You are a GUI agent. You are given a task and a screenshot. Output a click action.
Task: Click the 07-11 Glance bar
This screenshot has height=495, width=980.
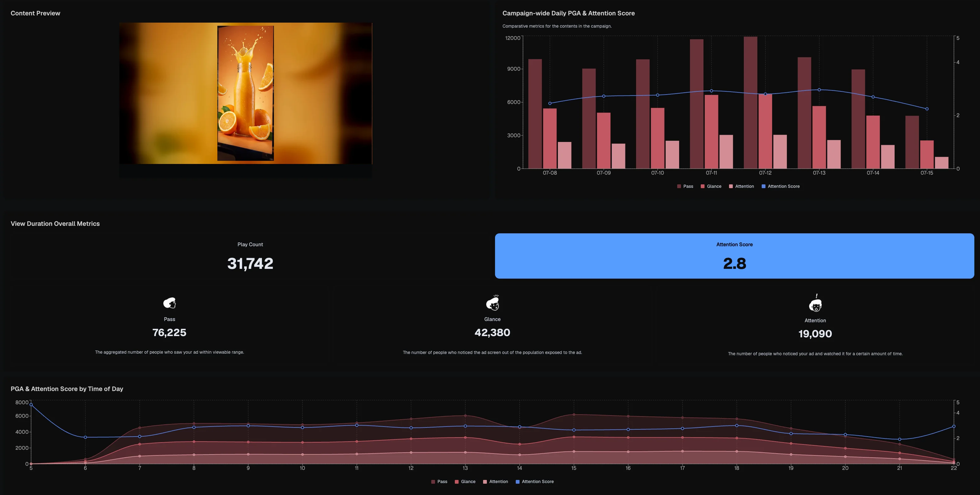[711, 132]
